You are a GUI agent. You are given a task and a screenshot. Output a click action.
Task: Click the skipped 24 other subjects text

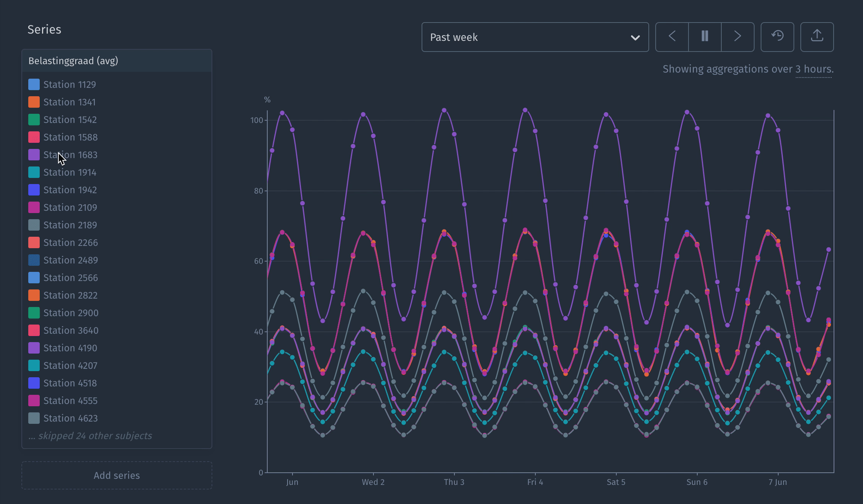coord(90,436)
